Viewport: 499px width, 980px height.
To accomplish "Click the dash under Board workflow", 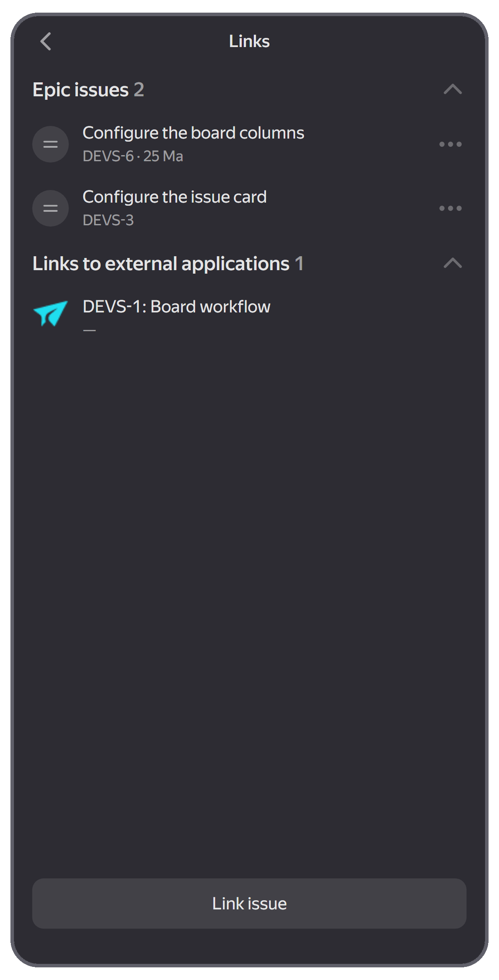I will point(89,330).
